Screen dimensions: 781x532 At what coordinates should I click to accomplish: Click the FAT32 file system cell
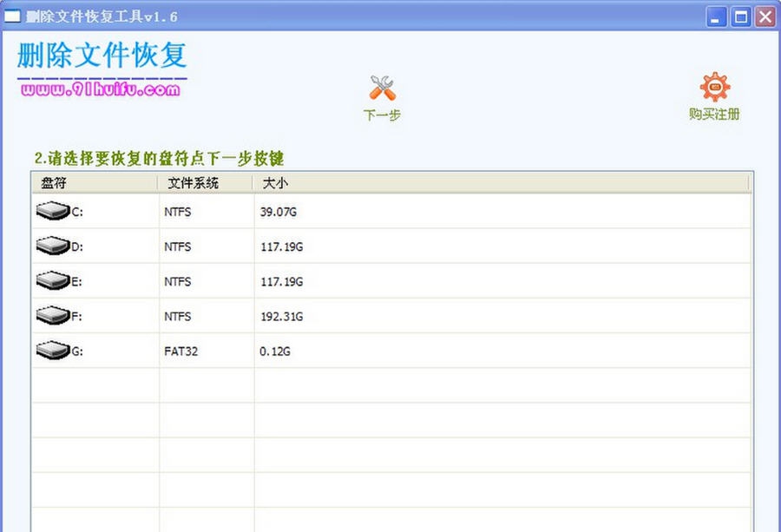pos(180,351)
